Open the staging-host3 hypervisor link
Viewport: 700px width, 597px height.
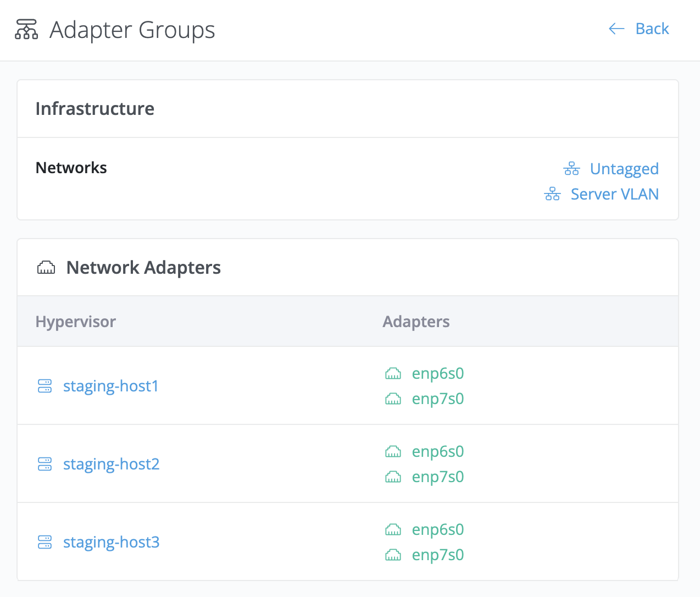coord(112,542)
